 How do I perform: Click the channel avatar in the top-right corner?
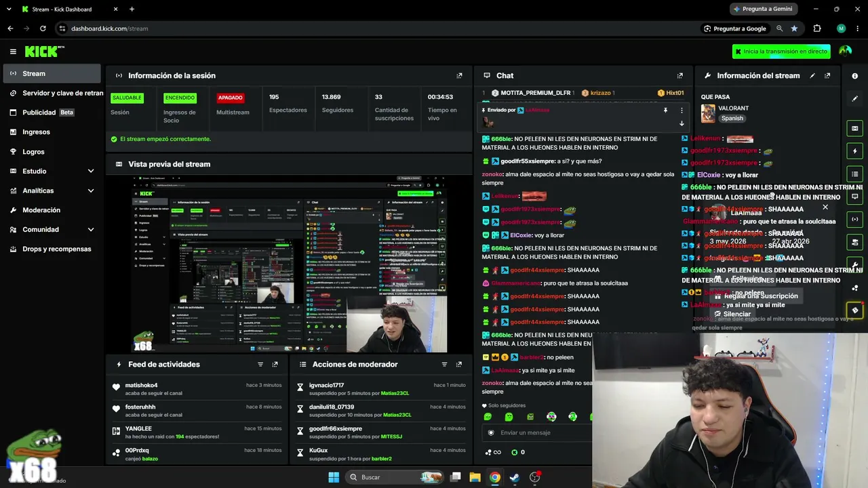[x=845, y=51]
